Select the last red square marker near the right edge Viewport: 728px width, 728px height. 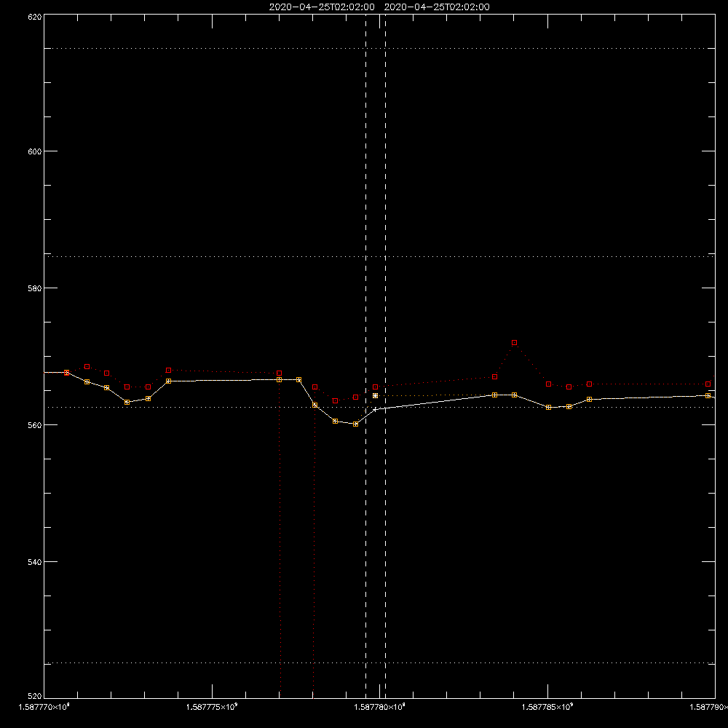pyautogui.click(x=708, y=384)
